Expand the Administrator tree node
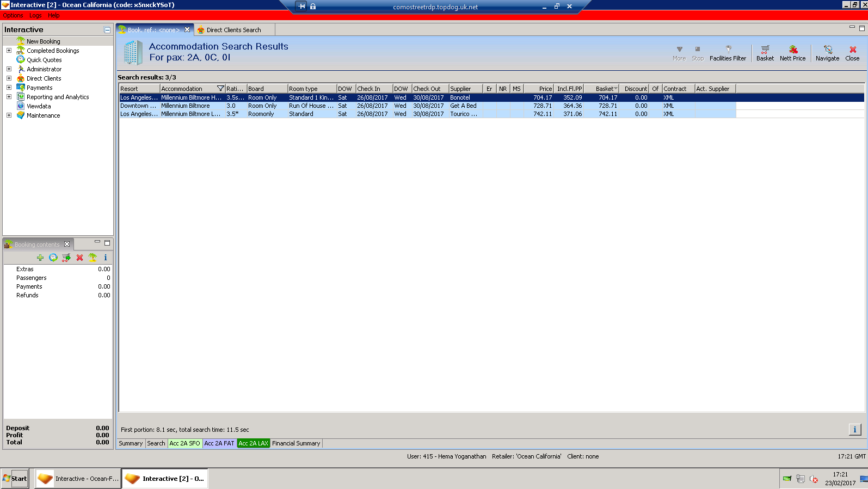 pyautogui.click(x=9, y=69)
